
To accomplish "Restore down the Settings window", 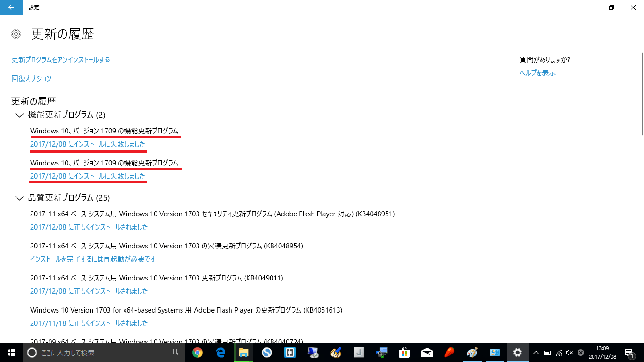I will [x=611, y=8].
